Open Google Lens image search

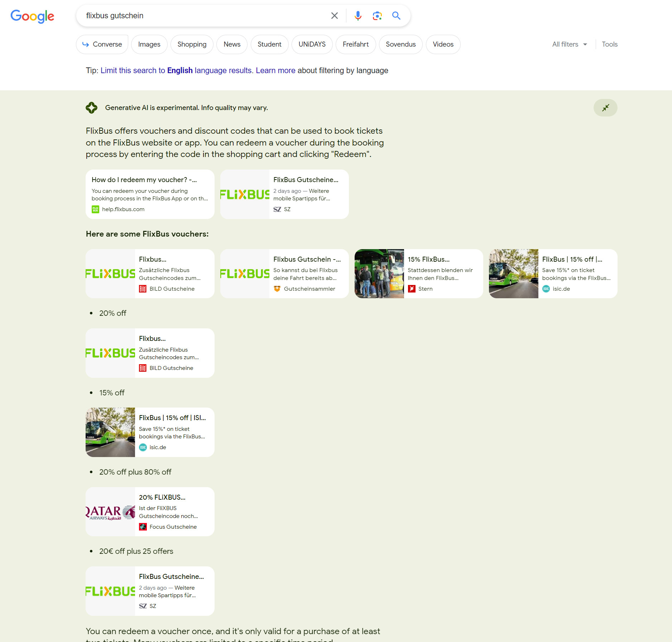(377, 16)
